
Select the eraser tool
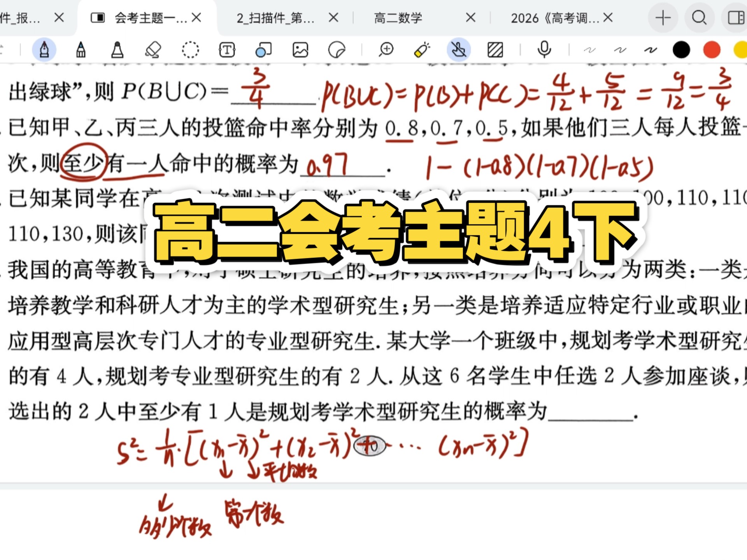(x=153, y=50)
